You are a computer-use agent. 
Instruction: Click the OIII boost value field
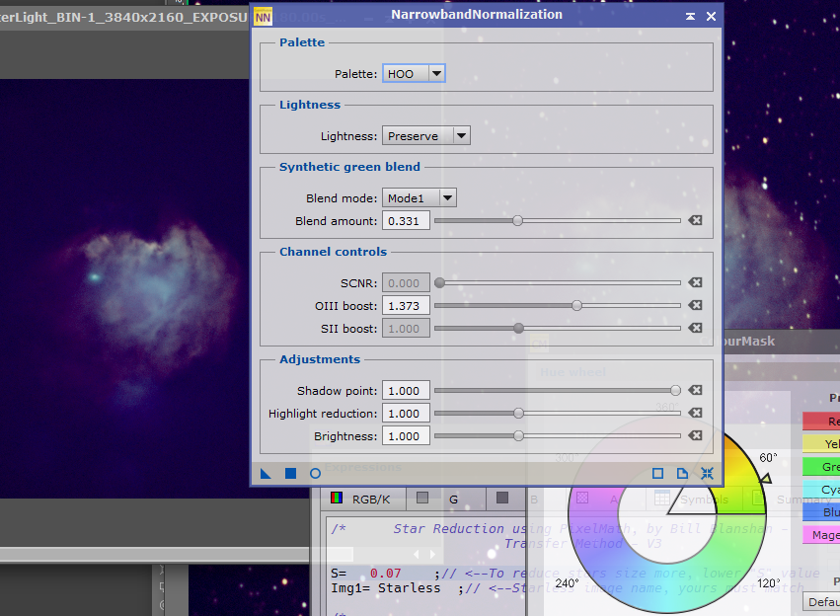[406, 306]
